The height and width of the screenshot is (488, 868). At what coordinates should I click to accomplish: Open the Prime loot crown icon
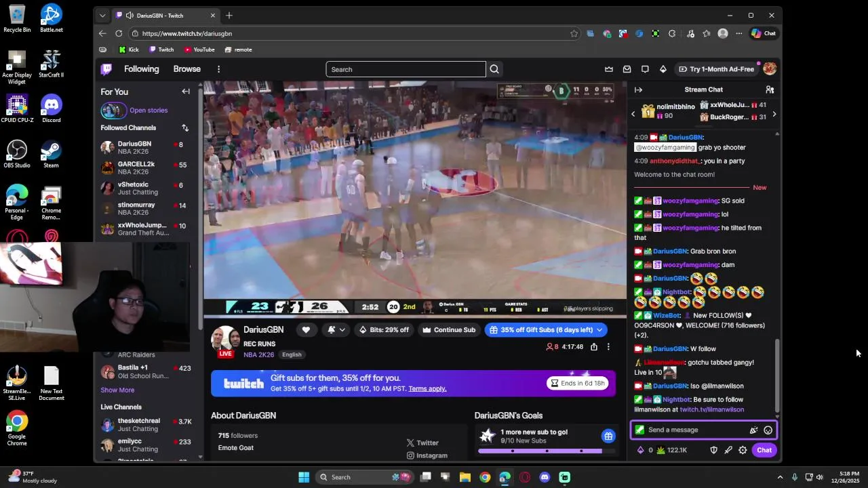[x=609, y=69]
